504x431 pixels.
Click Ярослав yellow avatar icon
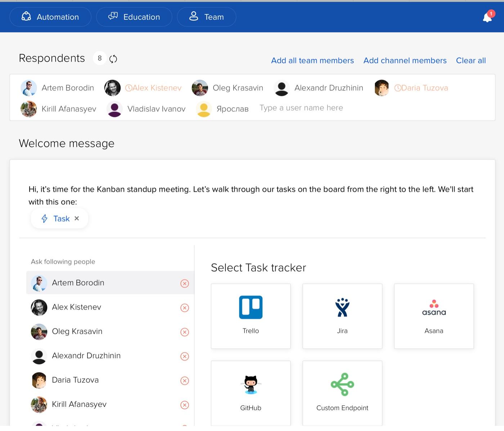click(x=204, y=109)
